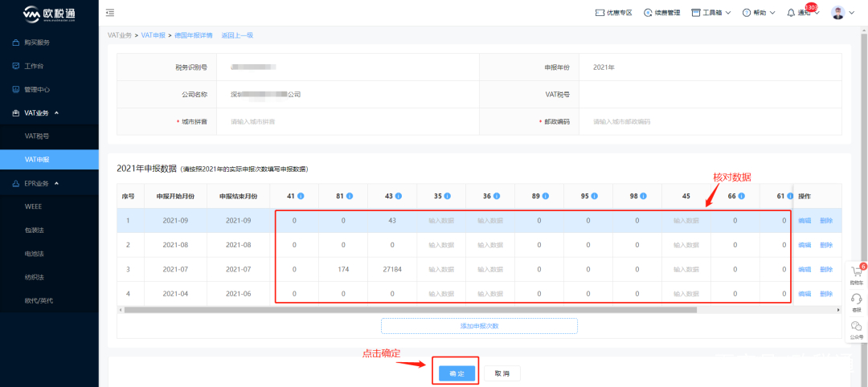Focus the 邮政编码 input field

[710, 121]
